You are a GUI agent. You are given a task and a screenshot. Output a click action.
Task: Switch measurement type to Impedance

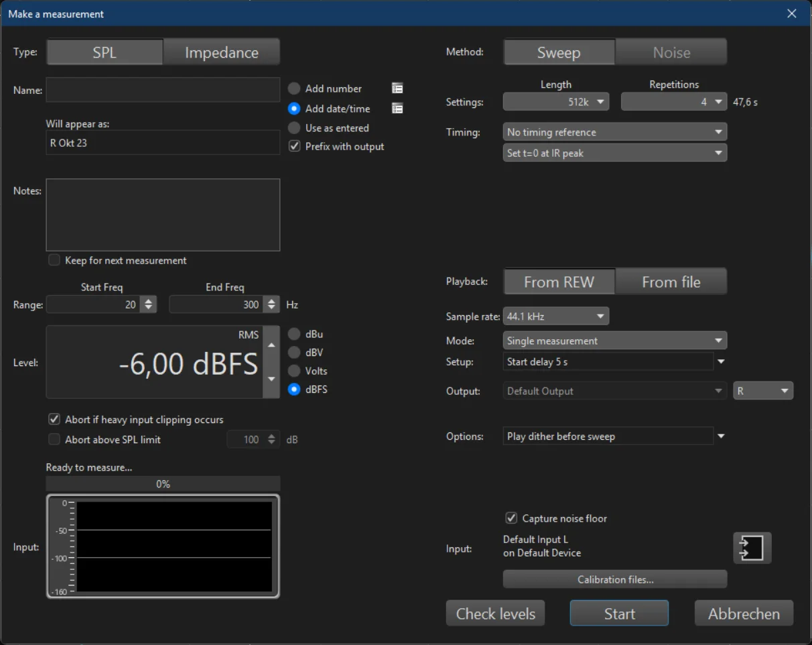coord(222,52)
